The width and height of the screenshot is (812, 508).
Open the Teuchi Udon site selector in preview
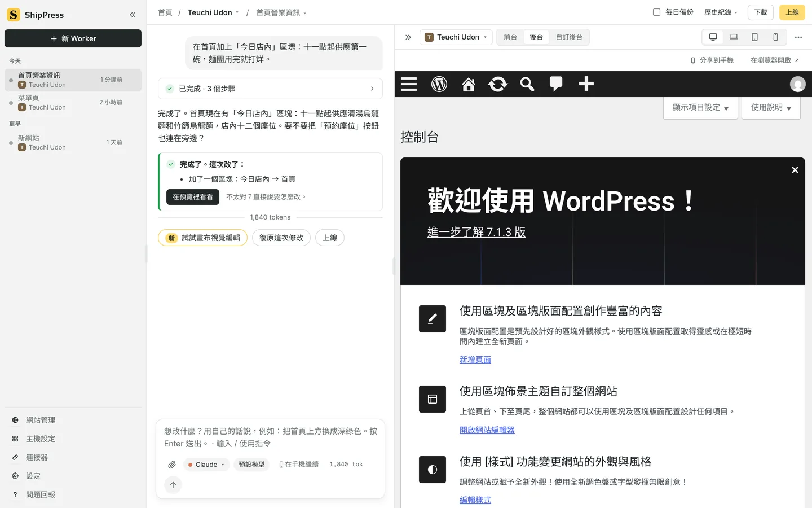(x=456, y=37)
